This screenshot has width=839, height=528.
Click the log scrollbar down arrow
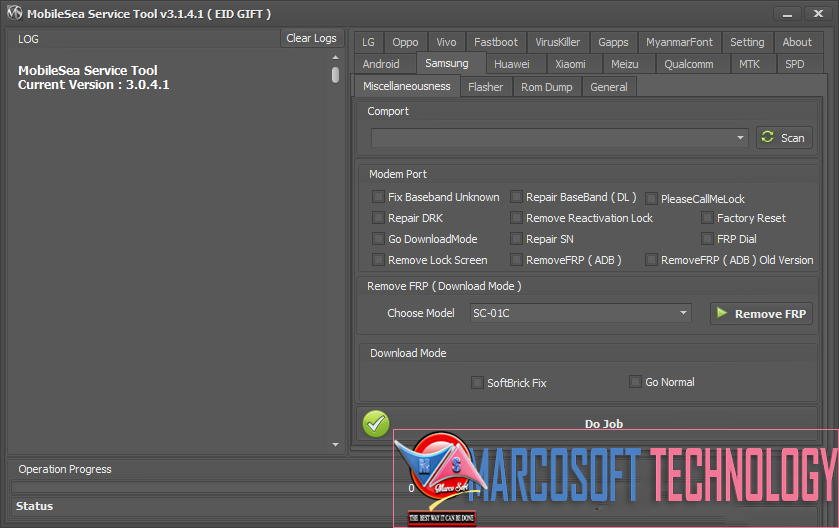coord(335,444)
